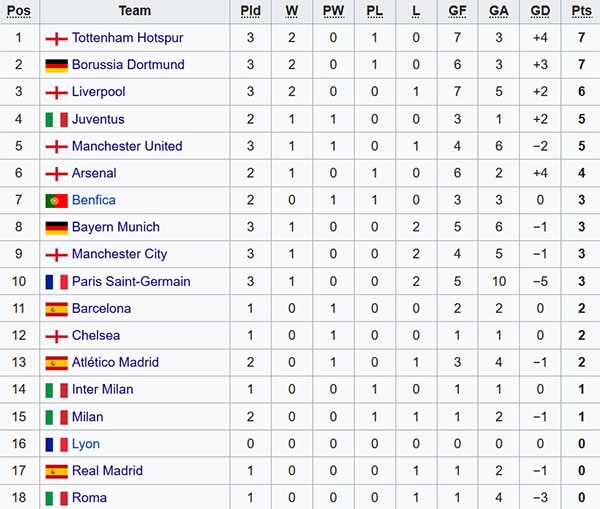600x509 pixels.
Task: Click the French flag next to Lyon
Action: click(56, 444)
